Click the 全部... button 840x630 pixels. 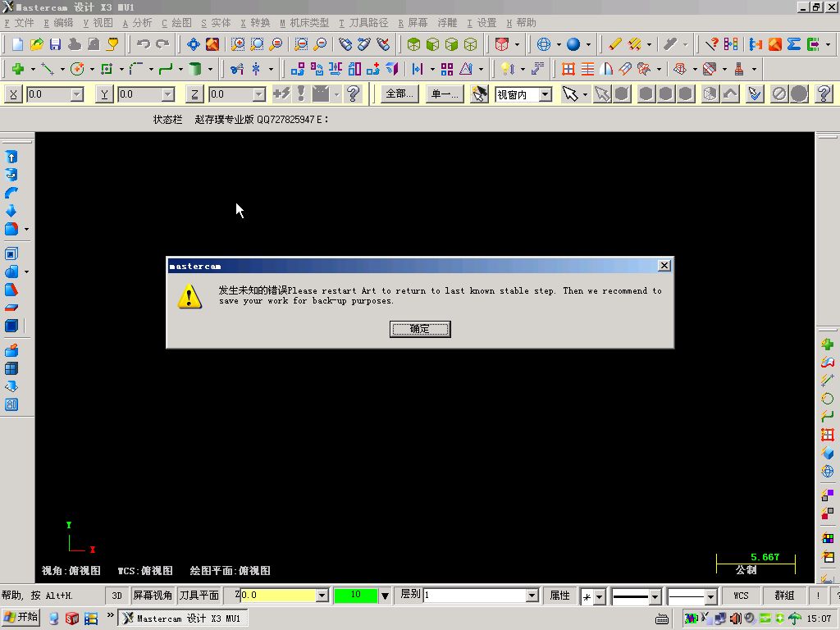coord(399,94)
